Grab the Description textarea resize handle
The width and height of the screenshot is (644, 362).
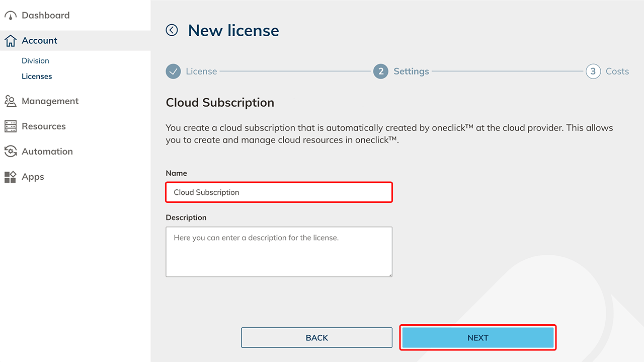(x=389, y=274)
